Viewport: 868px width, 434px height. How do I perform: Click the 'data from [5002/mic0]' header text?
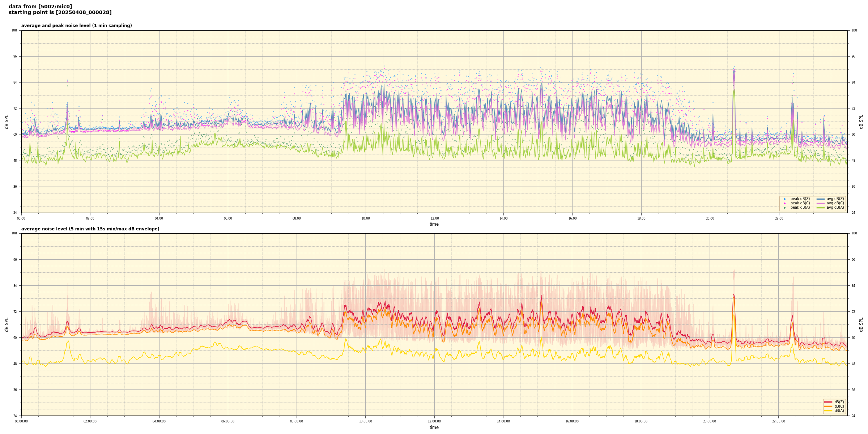click(40, 7)
